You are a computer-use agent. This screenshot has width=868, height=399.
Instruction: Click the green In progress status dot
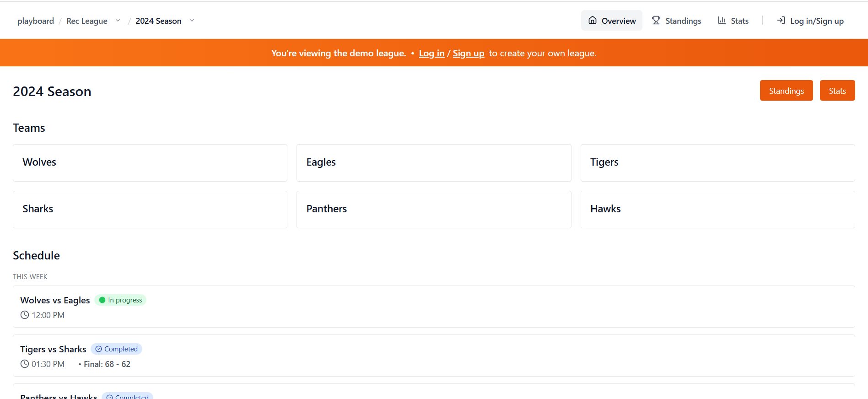click(x=102, y=300)
